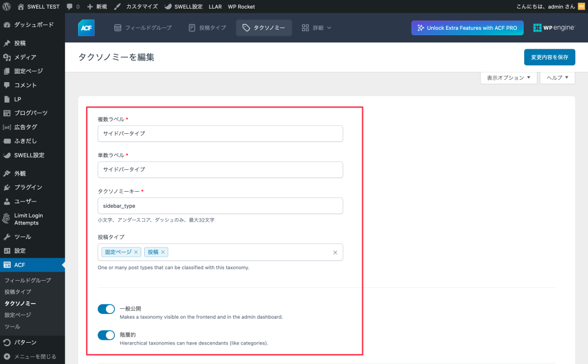Turn off the 階層的 toggle
The image size is (588, 364).
pyautogui.click(x=106, y=335)
